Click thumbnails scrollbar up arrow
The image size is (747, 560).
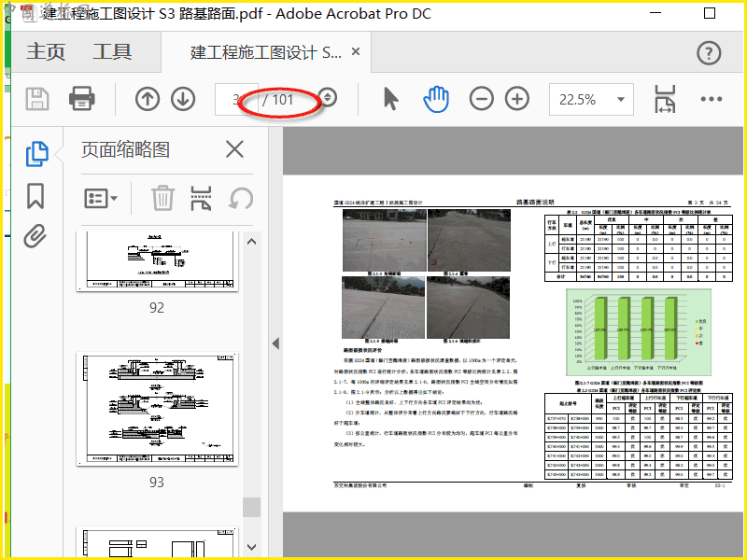point(251,242)
